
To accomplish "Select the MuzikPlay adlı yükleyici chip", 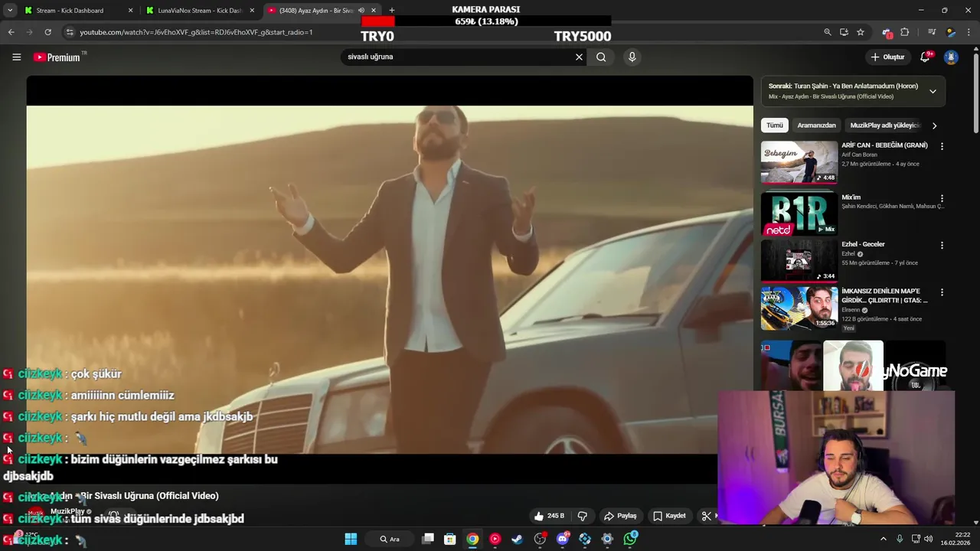I will pyautogui.click(x=884, y=125).
